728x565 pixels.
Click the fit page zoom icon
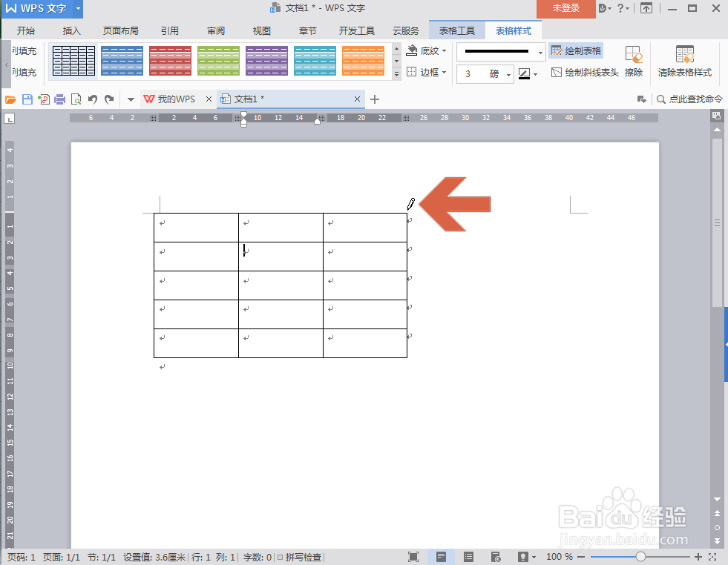point(712,557)
